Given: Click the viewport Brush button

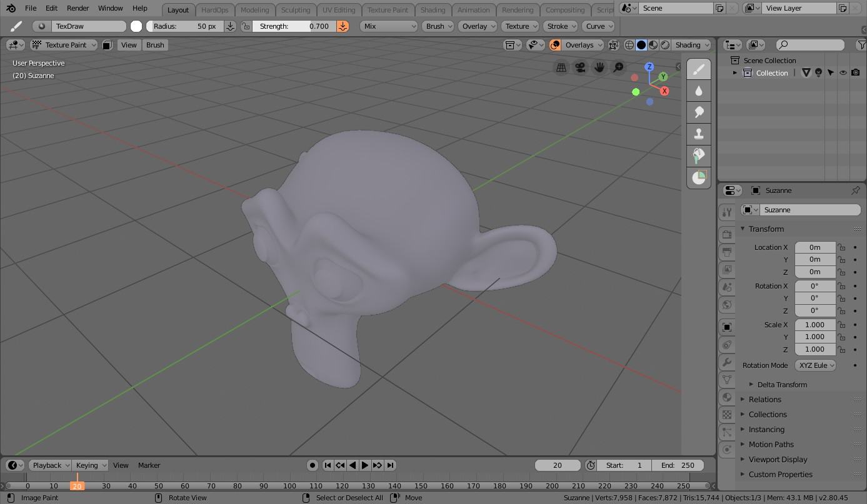Looking at the screenshot, I should pos(155,45).
